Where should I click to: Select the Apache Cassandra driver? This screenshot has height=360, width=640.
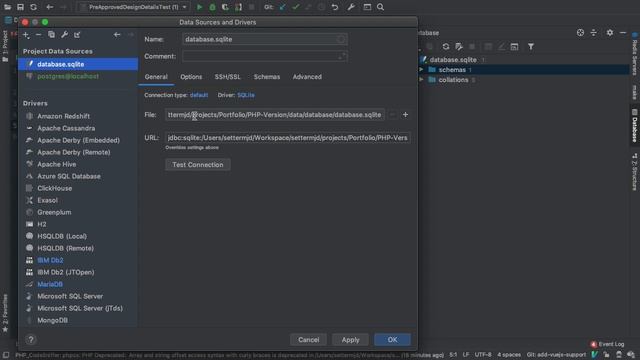coord(78,128)
